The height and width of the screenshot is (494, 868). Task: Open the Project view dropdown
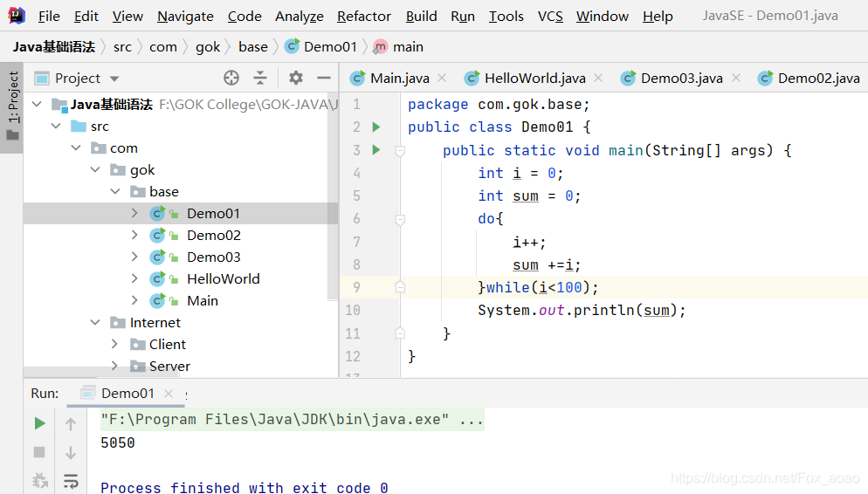tap(114, 79)
